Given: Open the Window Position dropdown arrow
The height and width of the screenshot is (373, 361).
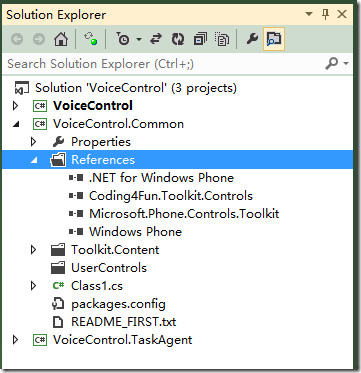Looking at the screenshot, I should point(309,15).
